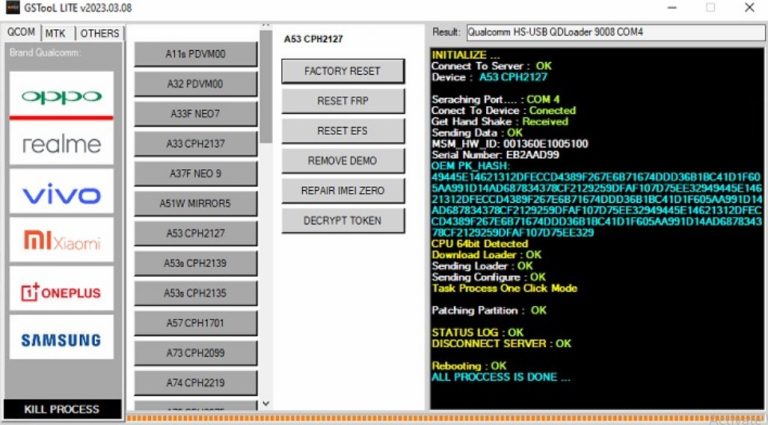Click the 'Brand Qualcomm:' label
The width and height of the screenshot is (768, 425).
[x=45, y=52]
